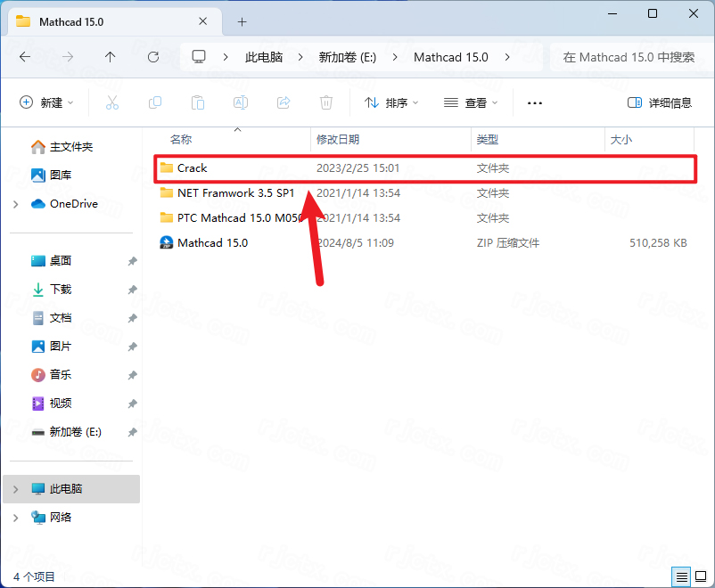Open the 排序 sort dropdown
This screenshot has width=715, height=588.
coord(390,102)
